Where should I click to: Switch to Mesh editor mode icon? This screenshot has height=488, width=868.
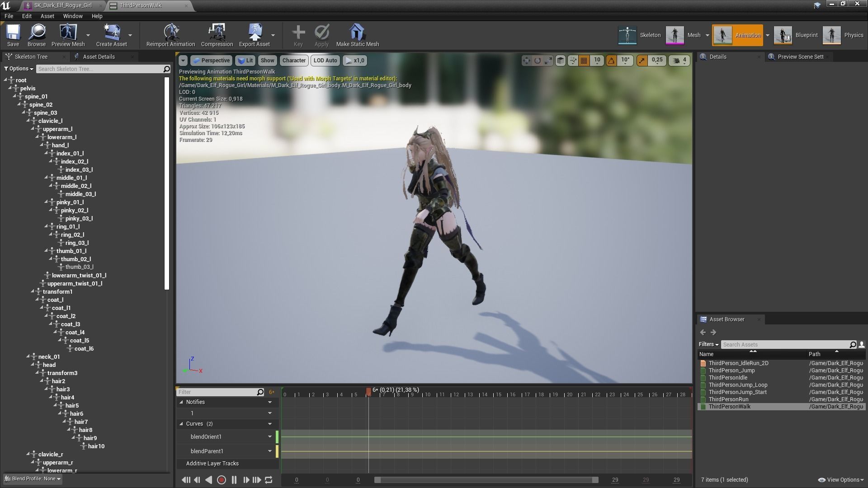675,35
